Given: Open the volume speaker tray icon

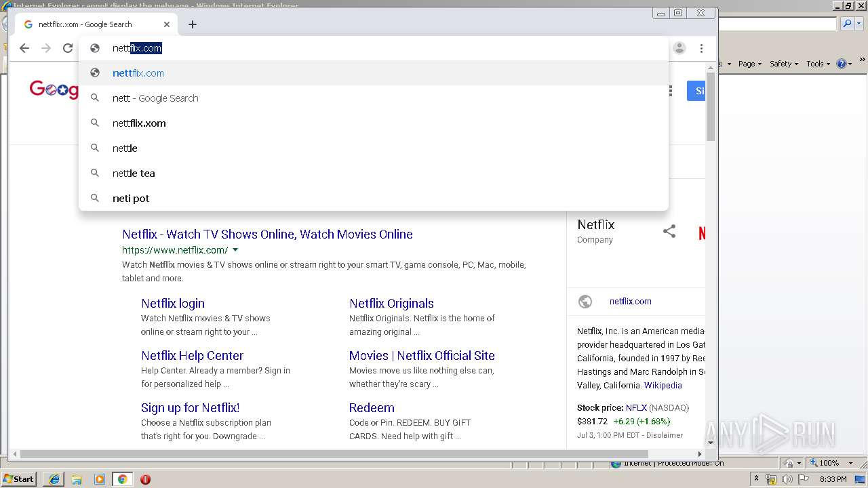Looking at the screenshot, I should tap(787, 479).
